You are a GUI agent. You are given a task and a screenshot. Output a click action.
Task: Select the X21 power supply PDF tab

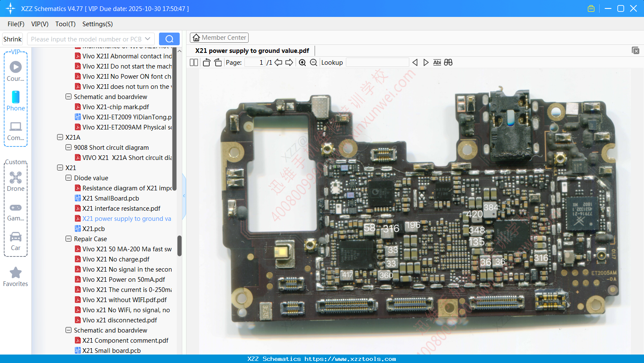(252, 50)
